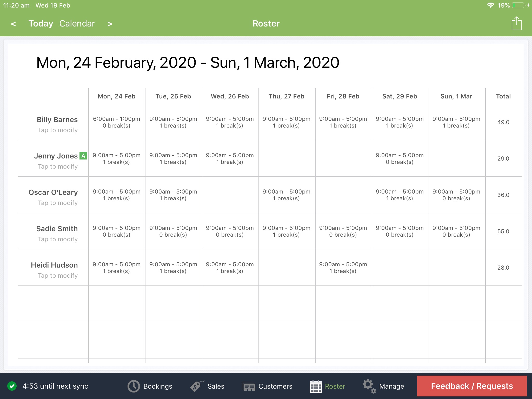
Task: Select the Roster calendar icon
Action: click(x=316, y=386)
